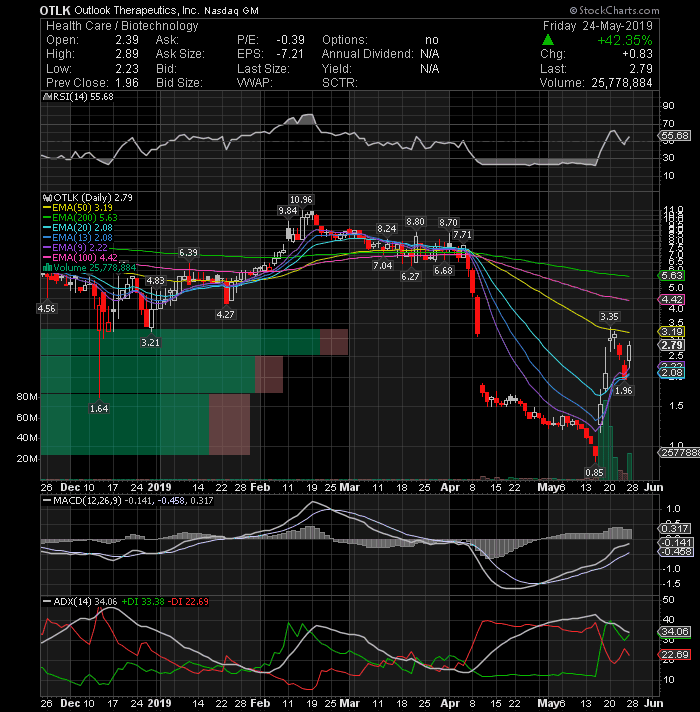
Task: Select the OTLK ticker symbol in the header
Action: pyautogui.click(x=55, y=10)
